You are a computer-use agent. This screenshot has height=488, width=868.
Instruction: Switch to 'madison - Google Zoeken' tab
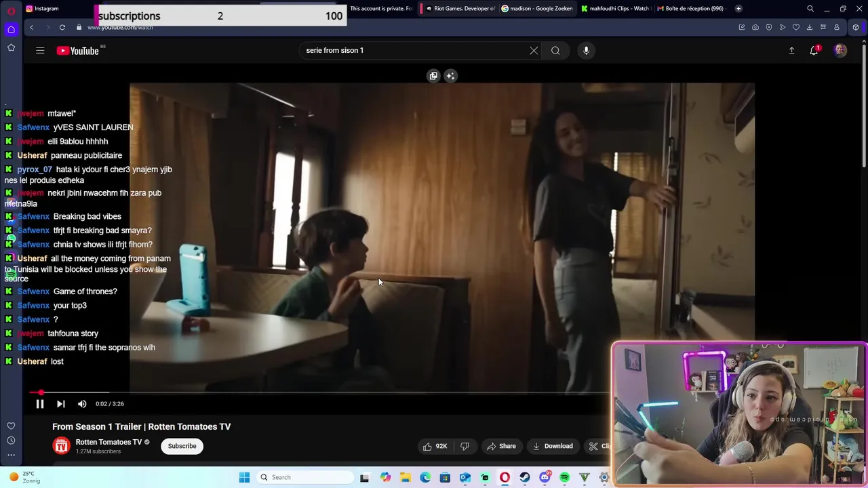tap(538, 9)
